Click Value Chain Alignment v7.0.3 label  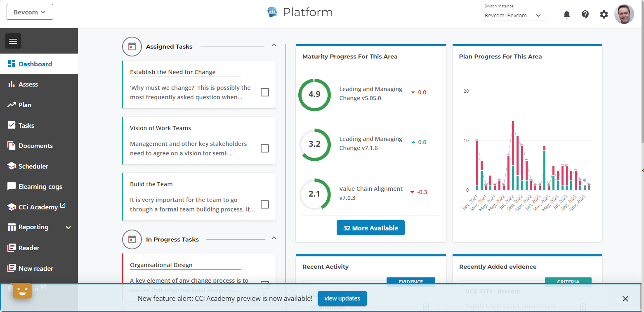pos(371,193)
